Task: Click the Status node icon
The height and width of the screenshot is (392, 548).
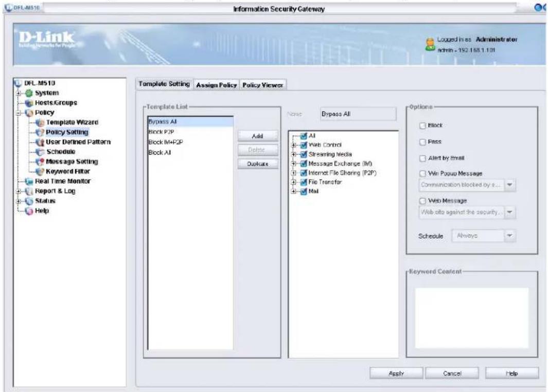Action: [x=29, y=201]
